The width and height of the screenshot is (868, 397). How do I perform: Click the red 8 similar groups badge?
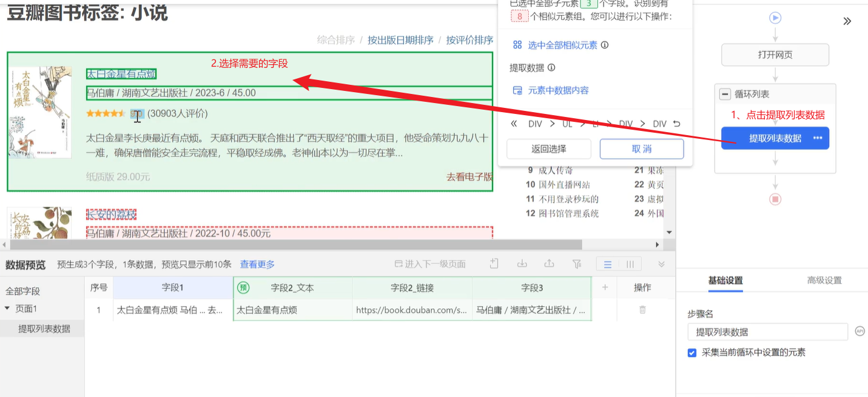click(x=519, y=16)
